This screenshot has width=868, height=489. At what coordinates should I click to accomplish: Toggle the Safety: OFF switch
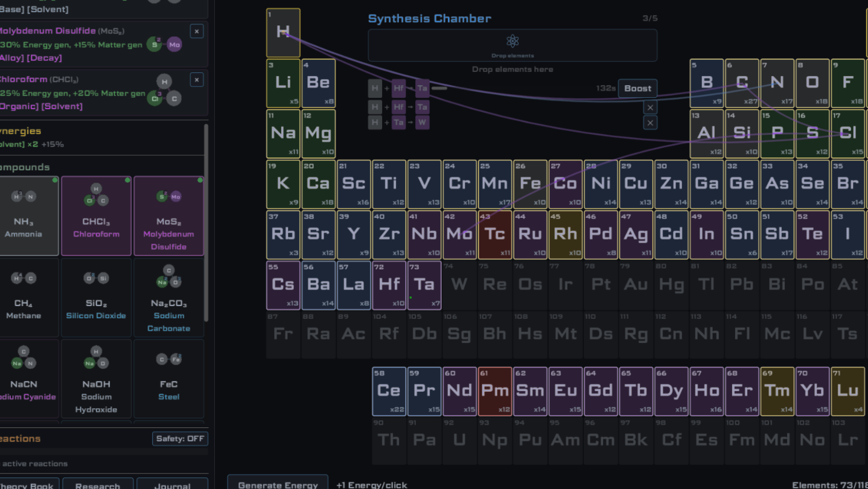(180, 438)
